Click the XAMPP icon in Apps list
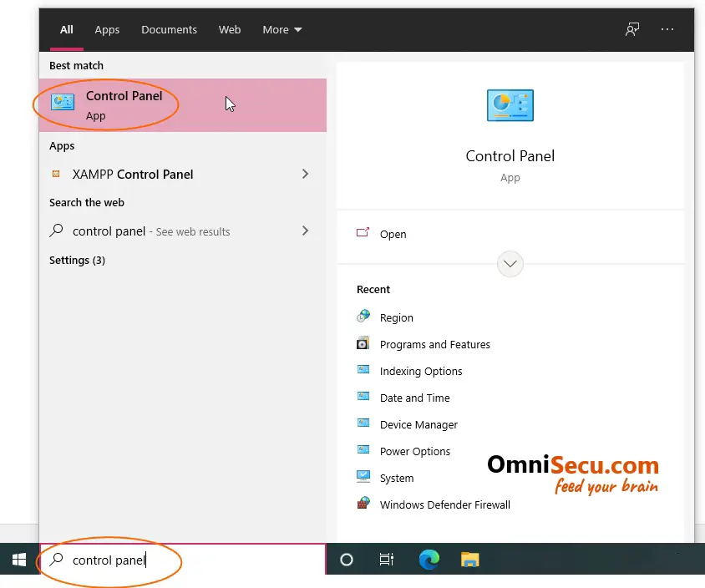The width and height of the screenshot is (705, 588). click(56, 174)
